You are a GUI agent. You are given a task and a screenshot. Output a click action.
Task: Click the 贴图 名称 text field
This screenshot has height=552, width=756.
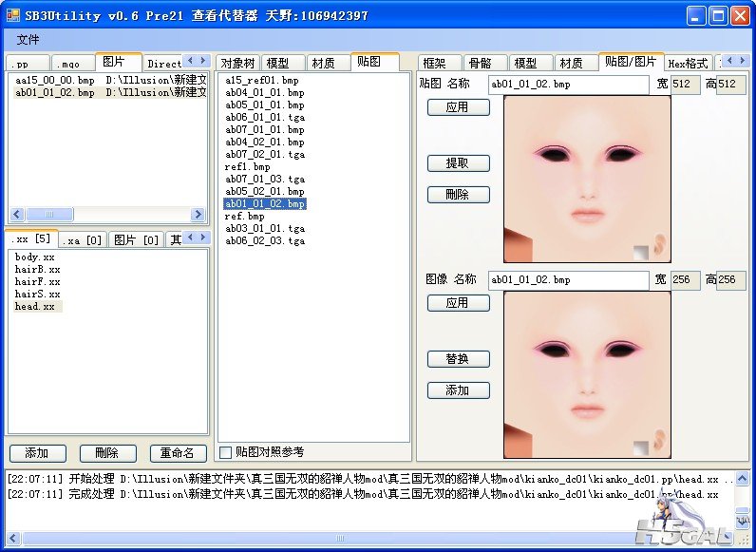tap(567, 85)
